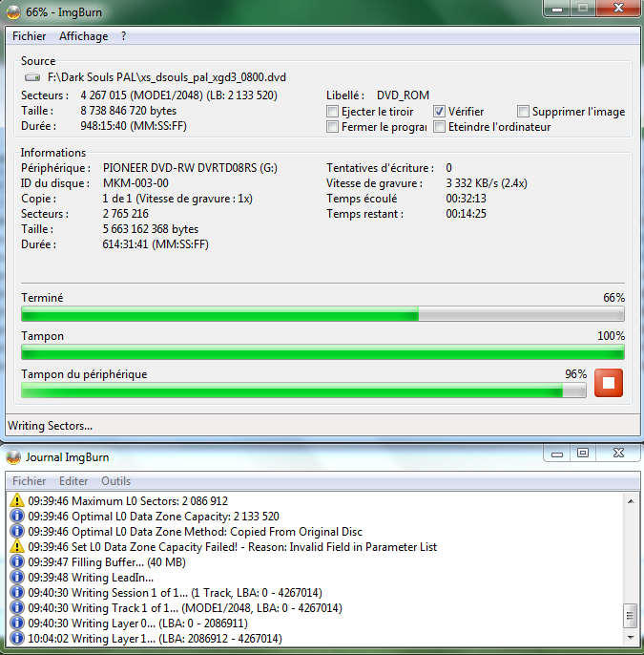This screenshot has height=655, width=644.
Task: Close the ImgBurn main window
Action: tap(618, 9)
